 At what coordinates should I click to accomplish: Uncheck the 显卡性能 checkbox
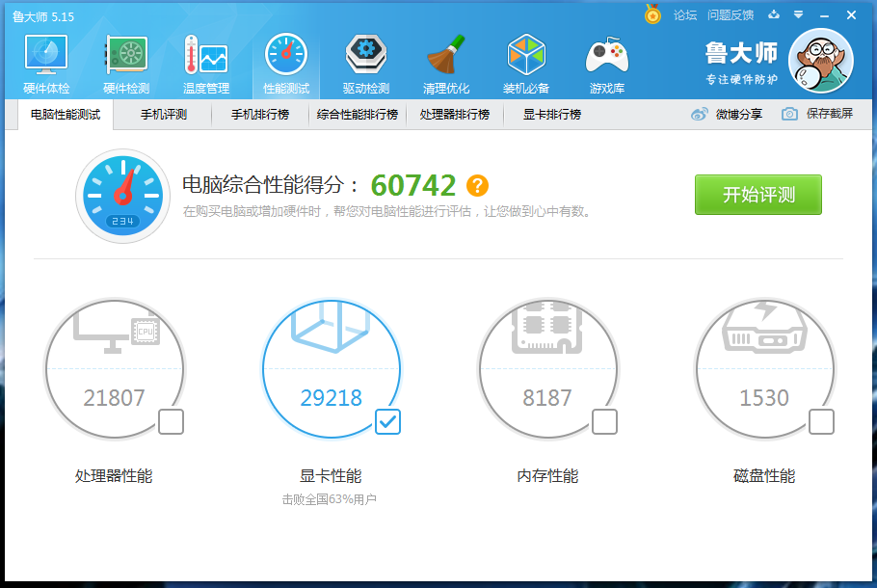(387, 422)
